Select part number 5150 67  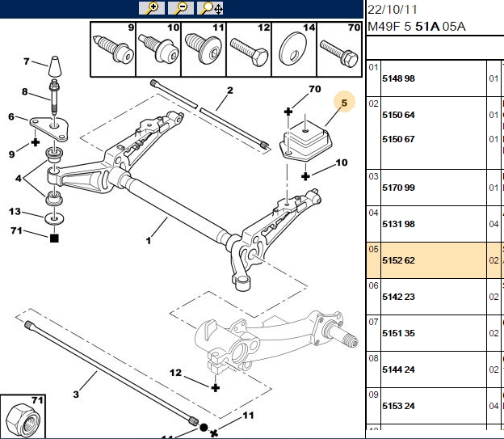(x=398, y=139)
